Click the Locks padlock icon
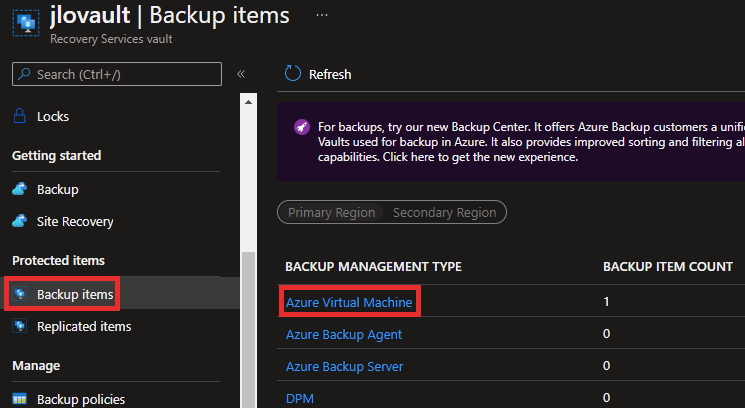The height and width of the screenshot is (408, 745). click(x=19, y=116)
